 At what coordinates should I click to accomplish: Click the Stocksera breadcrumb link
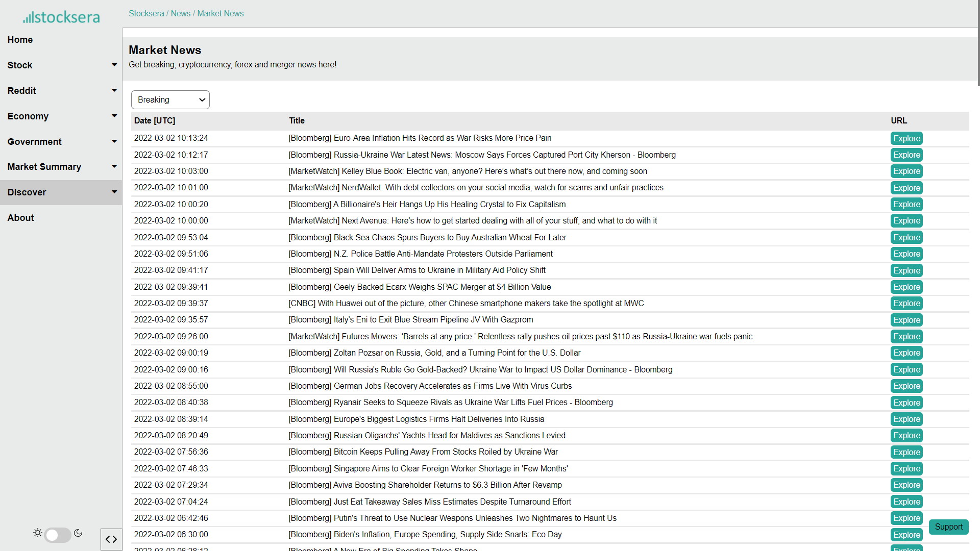(146, 14)
